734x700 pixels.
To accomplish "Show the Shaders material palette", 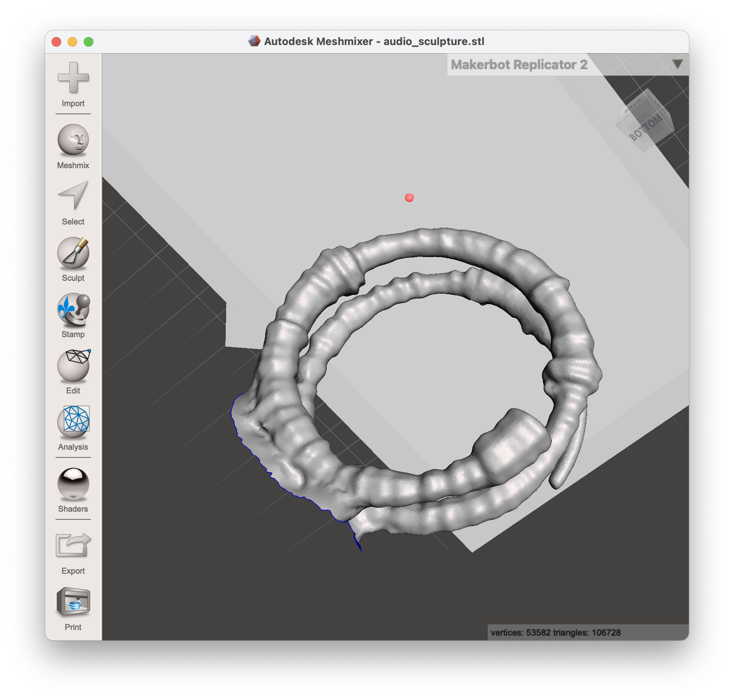I will point(73,484).
